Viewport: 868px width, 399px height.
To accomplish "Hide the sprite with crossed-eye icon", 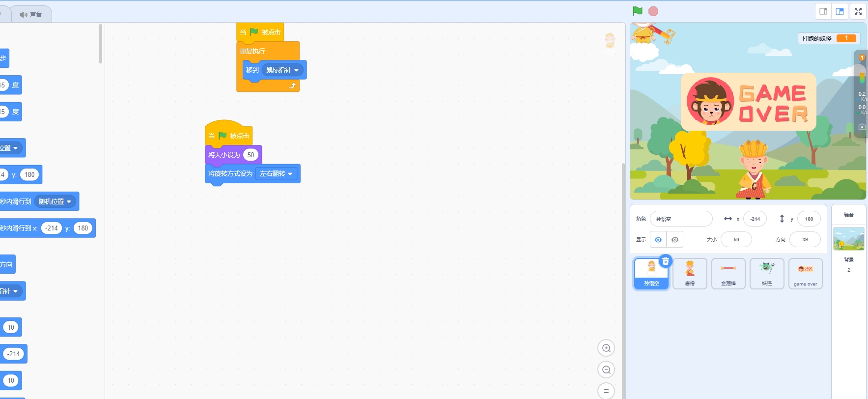I will pyautogui.click(x=675, y=240).
